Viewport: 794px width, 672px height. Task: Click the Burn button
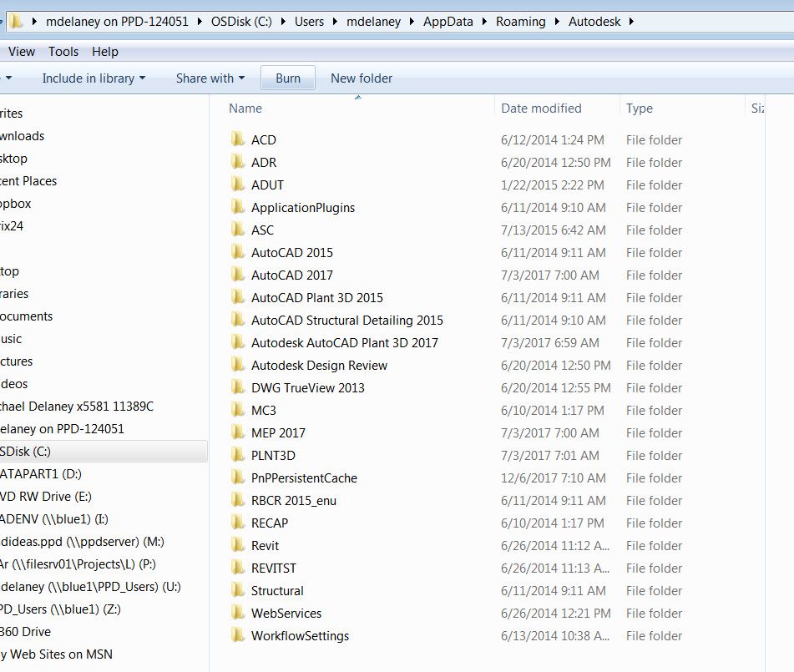coord(288,78)
